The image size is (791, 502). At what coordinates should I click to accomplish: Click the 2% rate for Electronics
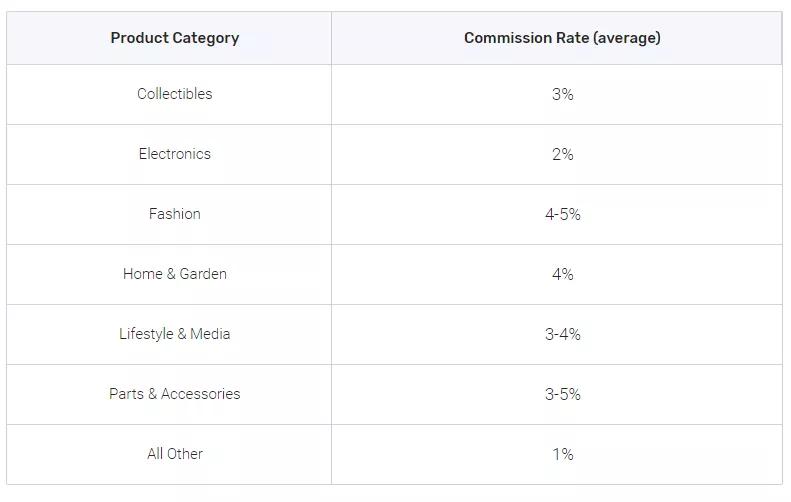point(562,154)
